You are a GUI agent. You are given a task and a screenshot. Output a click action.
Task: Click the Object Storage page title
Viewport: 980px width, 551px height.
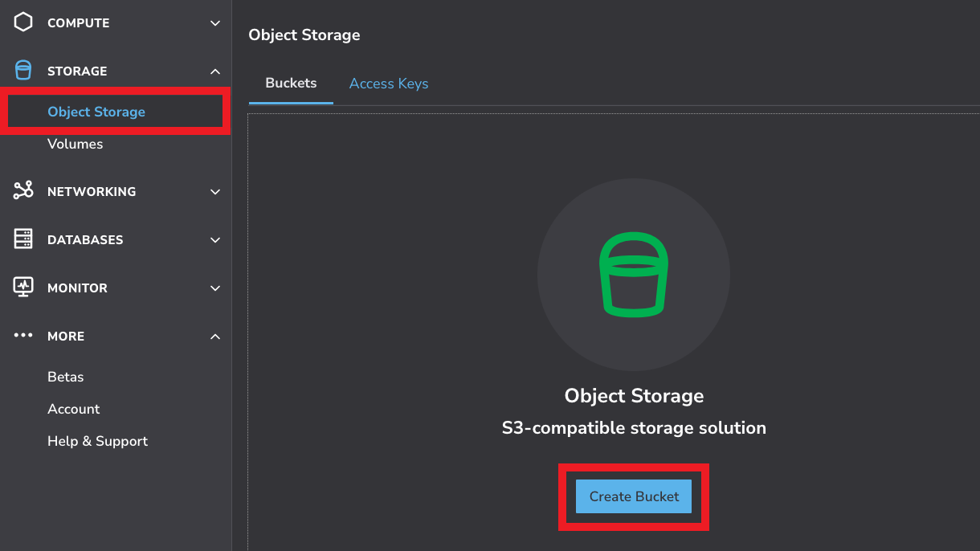click(304, 35)
